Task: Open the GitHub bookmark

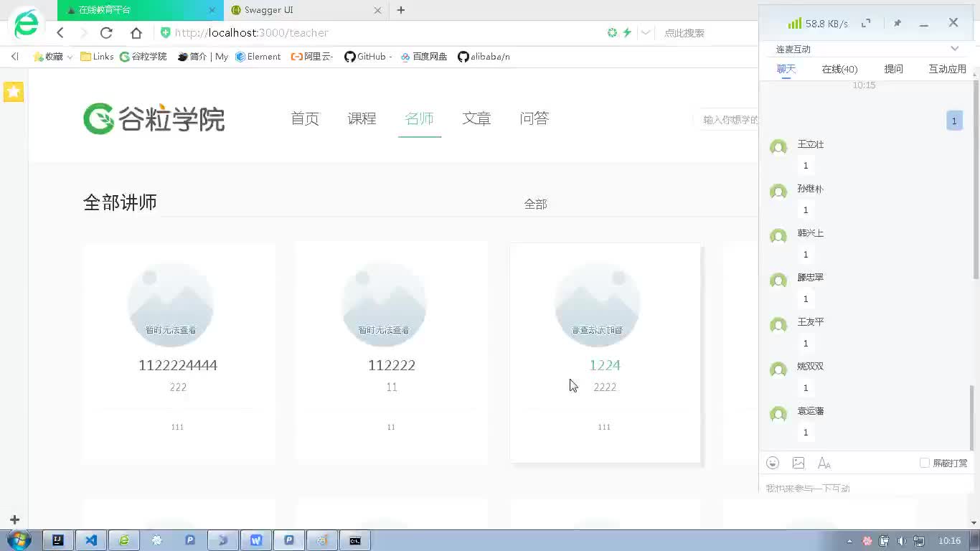Action: [x=368, y=57]
